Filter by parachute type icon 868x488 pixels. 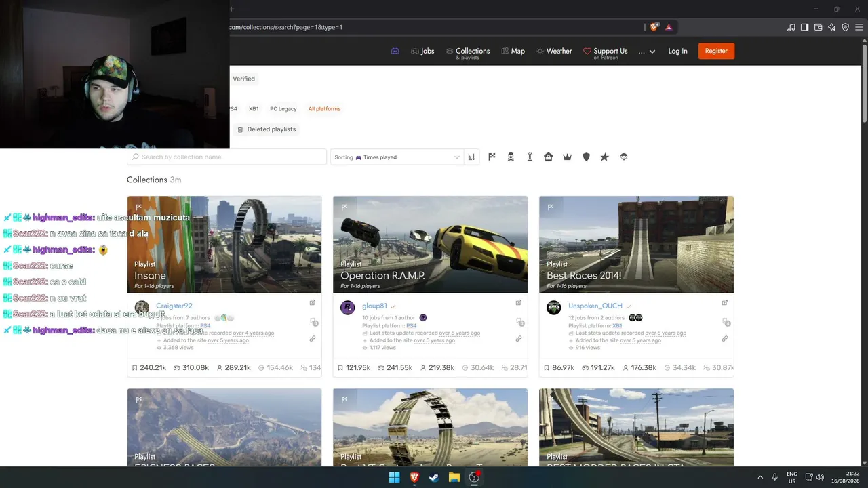624,157
